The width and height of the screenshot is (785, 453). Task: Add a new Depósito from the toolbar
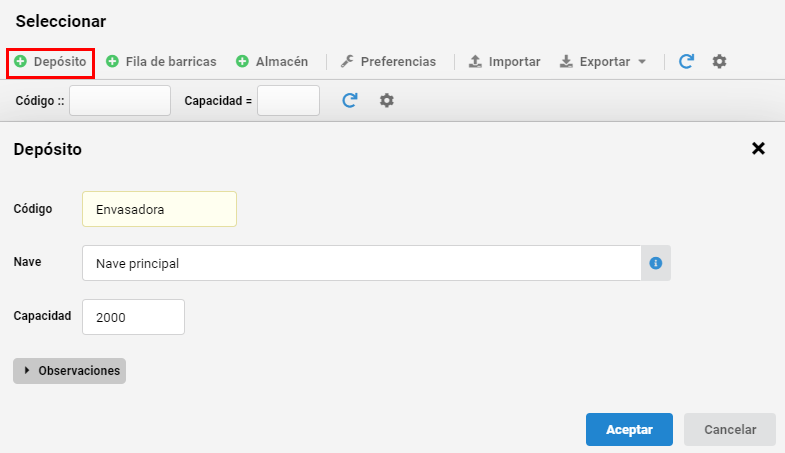[x=50, y=62]
